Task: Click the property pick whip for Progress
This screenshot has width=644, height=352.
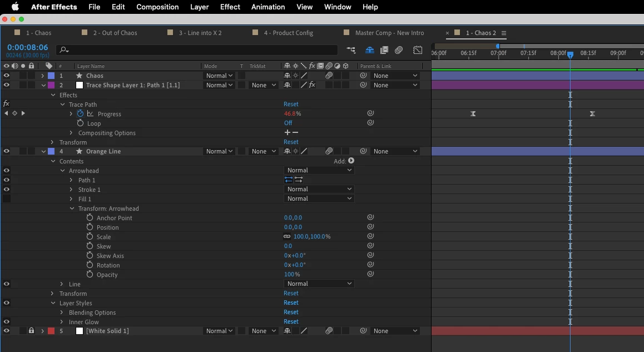Action: (370, 113)
